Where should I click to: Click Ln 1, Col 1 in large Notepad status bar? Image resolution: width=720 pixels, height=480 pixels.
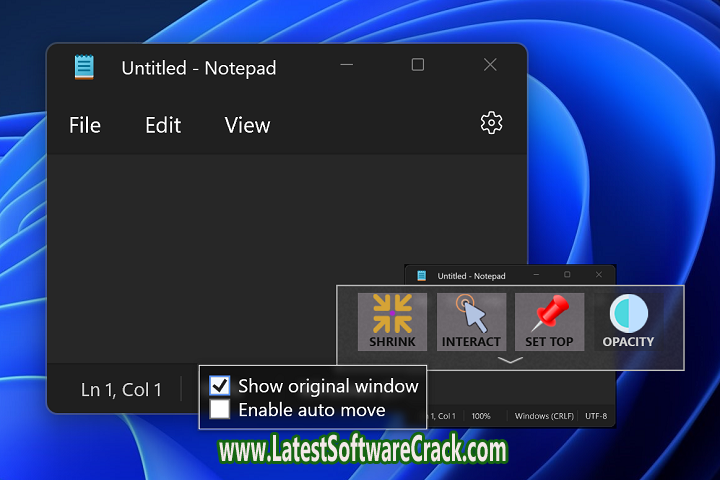[121, 390]
